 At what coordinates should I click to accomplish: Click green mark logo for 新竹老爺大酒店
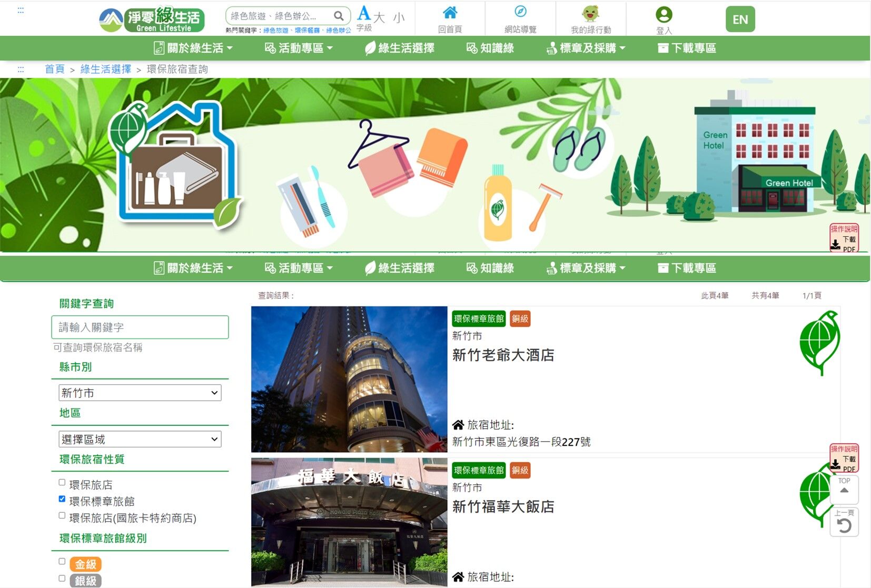pyautogui.click(x=819, y=343)
